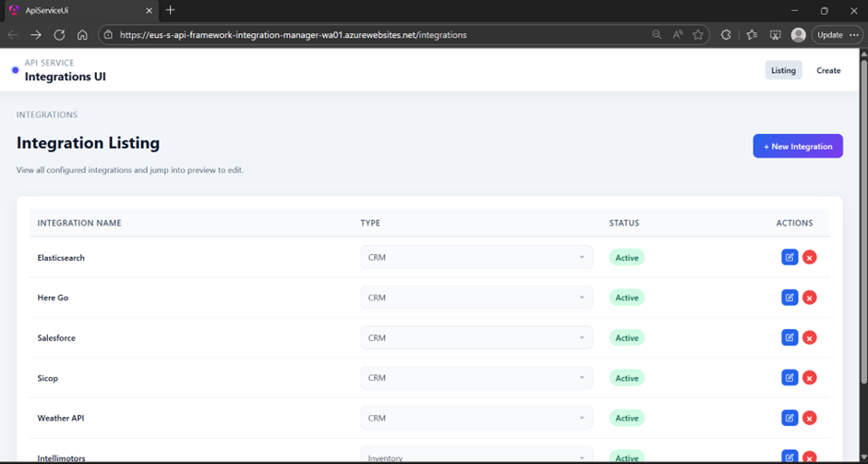Edit the Weather API integration

[790, 418]
